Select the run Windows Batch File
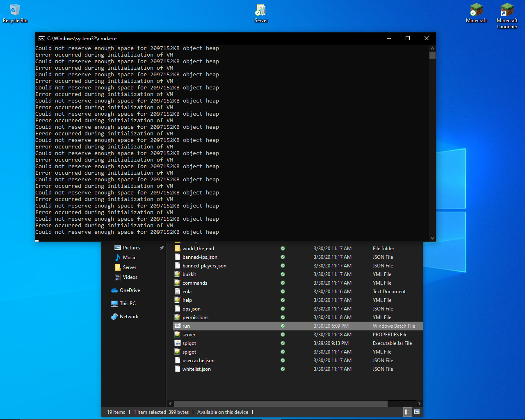 coord(186,326)
